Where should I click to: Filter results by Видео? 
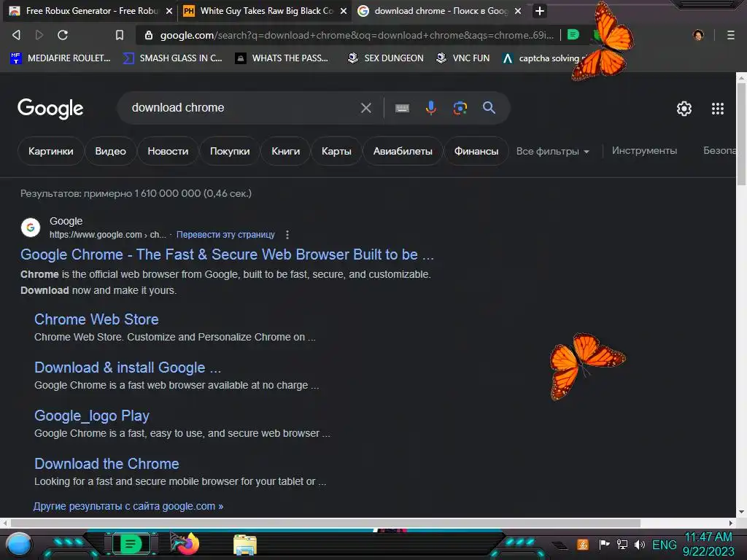[111, 151]
